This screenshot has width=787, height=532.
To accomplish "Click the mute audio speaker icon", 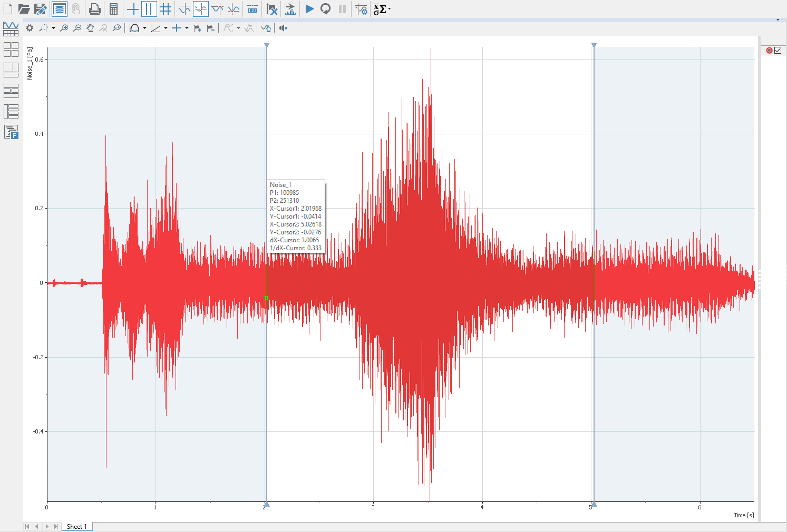I will [x=283, y=28].
